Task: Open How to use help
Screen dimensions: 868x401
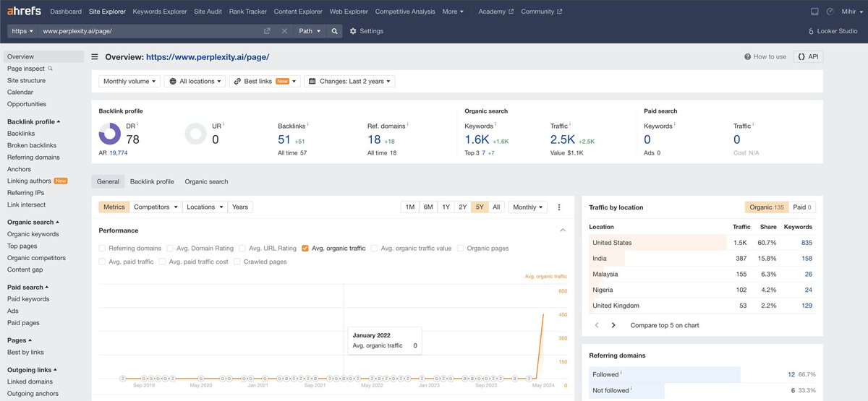Action: [765, 56]
